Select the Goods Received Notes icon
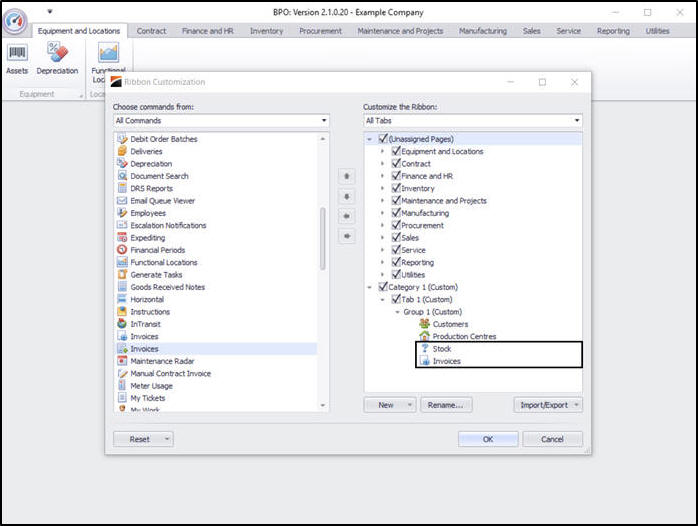This screenshot has height=526, width=698. tap(122, 287)
